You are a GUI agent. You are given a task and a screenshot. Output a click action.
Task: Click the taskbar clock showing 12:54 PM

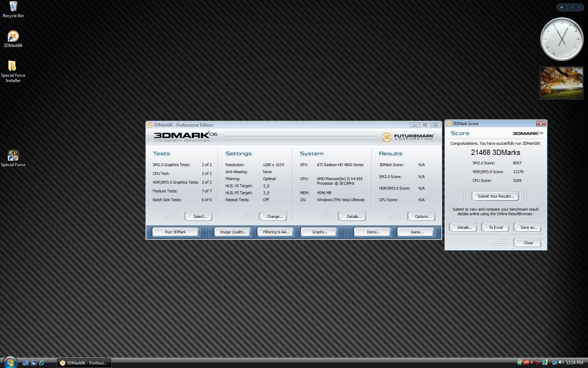pyautogui.click(x=574, y=363)
